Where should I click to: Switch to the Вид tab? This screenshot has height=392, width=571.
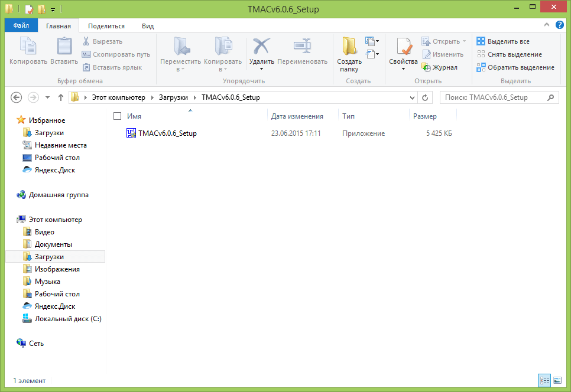(x=148, y=26)
